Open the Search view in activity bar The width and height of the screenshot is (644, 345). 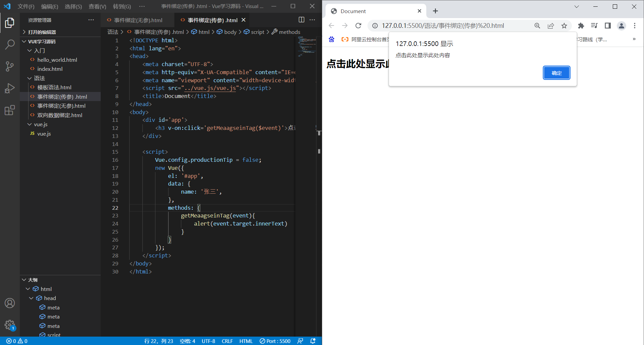point(10,44)
